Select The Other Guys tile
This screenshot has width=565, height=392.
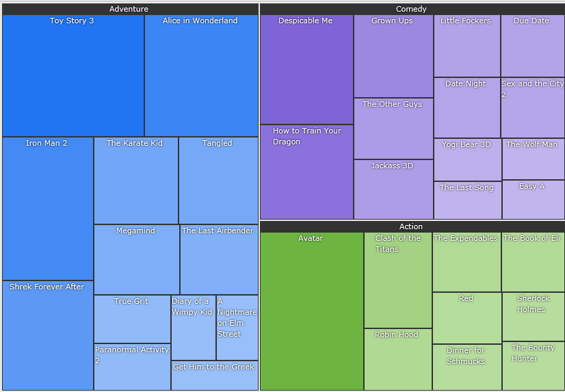(x=393, y=129)
